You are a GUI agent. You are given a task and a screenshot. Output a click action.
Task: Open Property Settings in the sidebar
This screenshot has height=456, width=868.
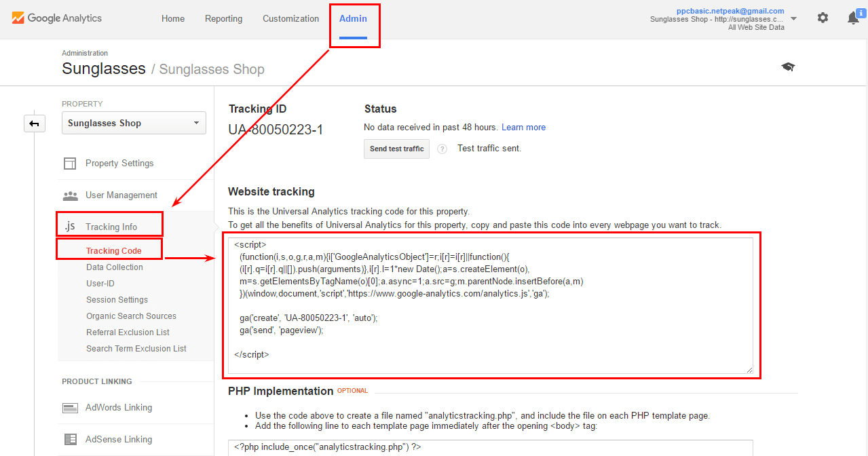119,164
